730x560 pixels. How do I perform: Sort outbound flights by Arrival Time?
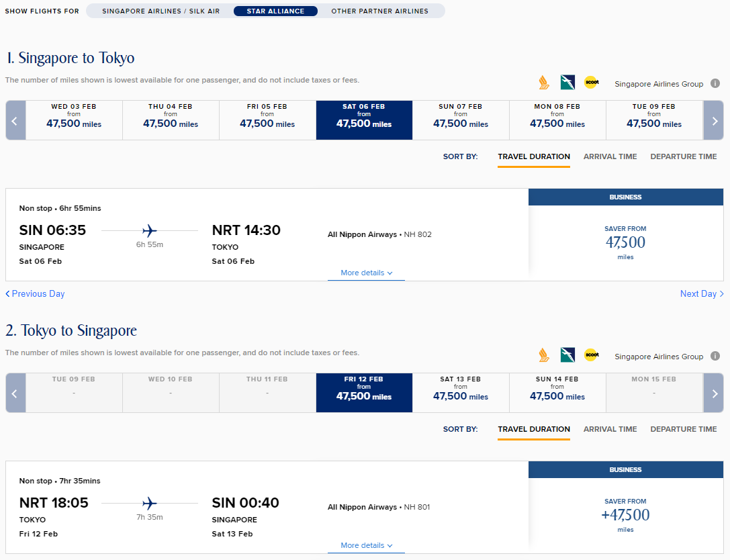click(610, 156)
